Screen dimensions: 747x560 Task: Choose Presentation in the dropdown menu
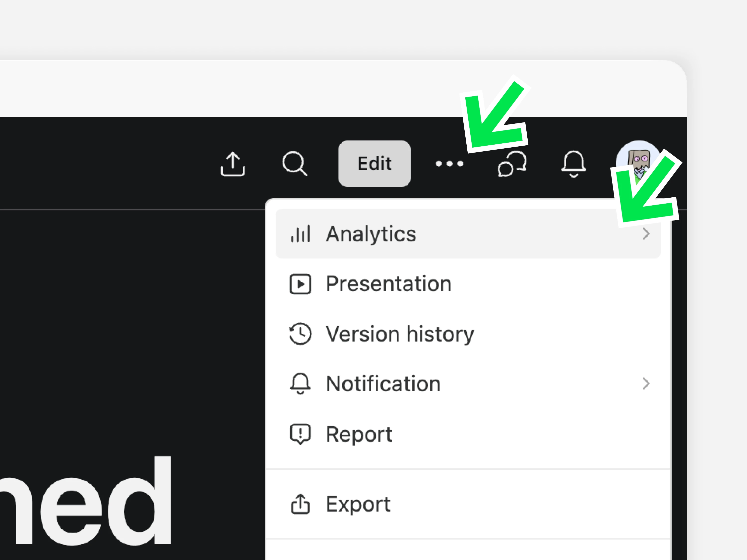(x=468, y=283)
